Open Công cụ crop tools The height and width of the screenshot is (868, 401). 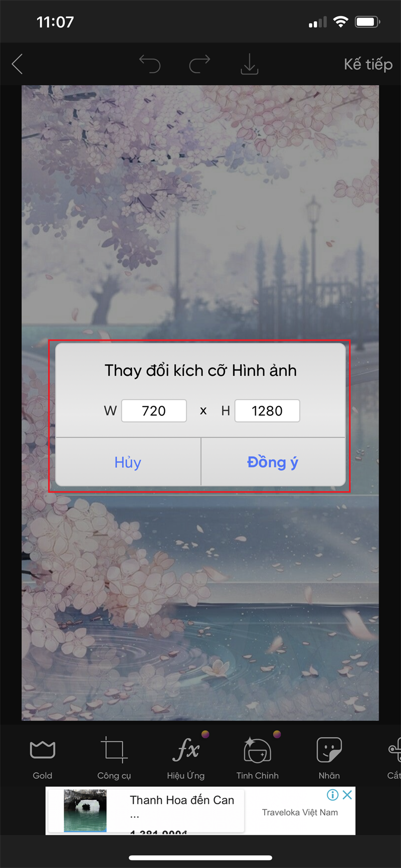pos(114,758)
